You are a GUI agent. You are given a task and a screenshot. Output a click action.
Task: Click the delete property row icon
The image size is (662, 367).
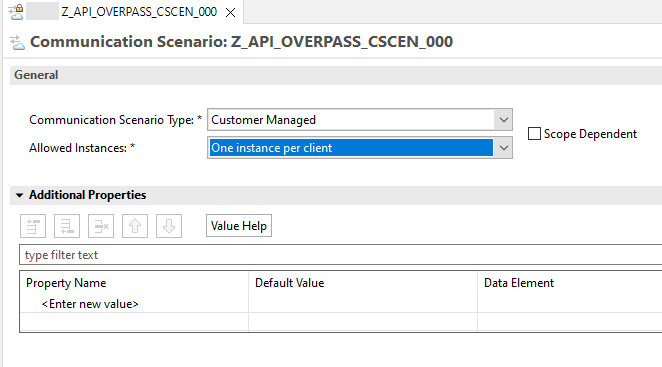101,226
